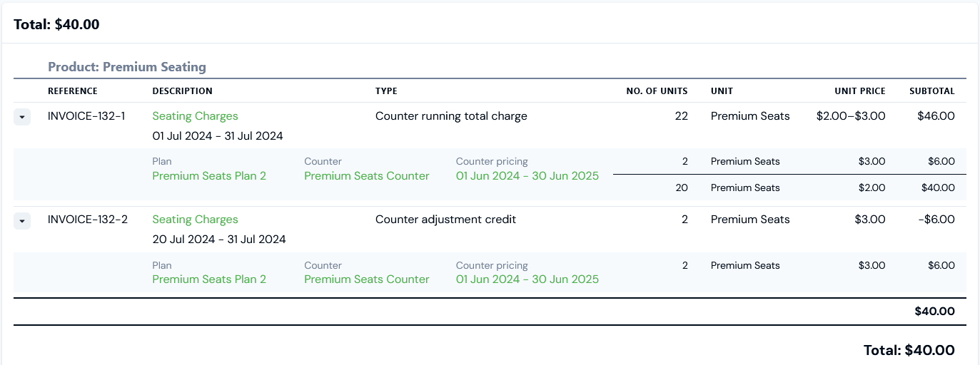
Task: Open counter pricing dates link under INVOICE-132-1
Action: [x=527, y=176]
